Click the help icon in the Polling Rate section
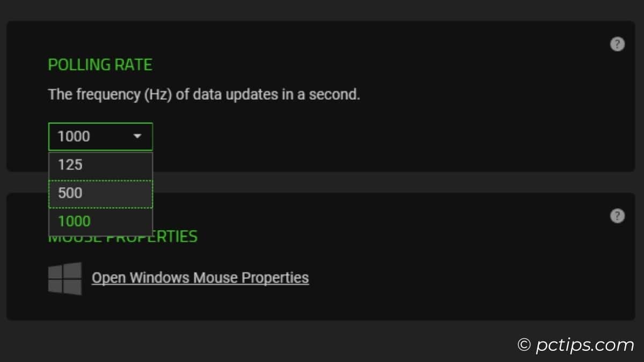 coord(618,44)
